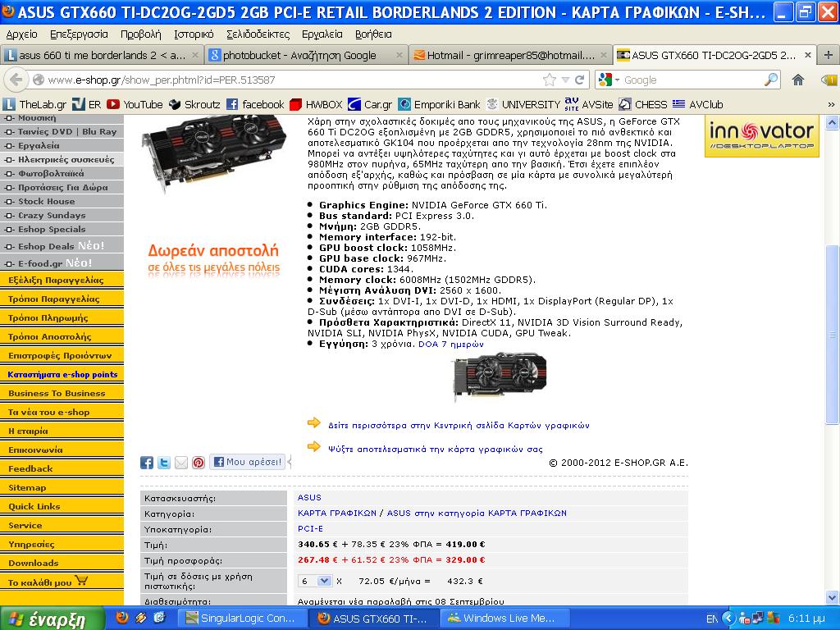The width and height of the screenshot is (840, 630).
Task: Share the product on Facebook icon
Action: click(147, 463)
